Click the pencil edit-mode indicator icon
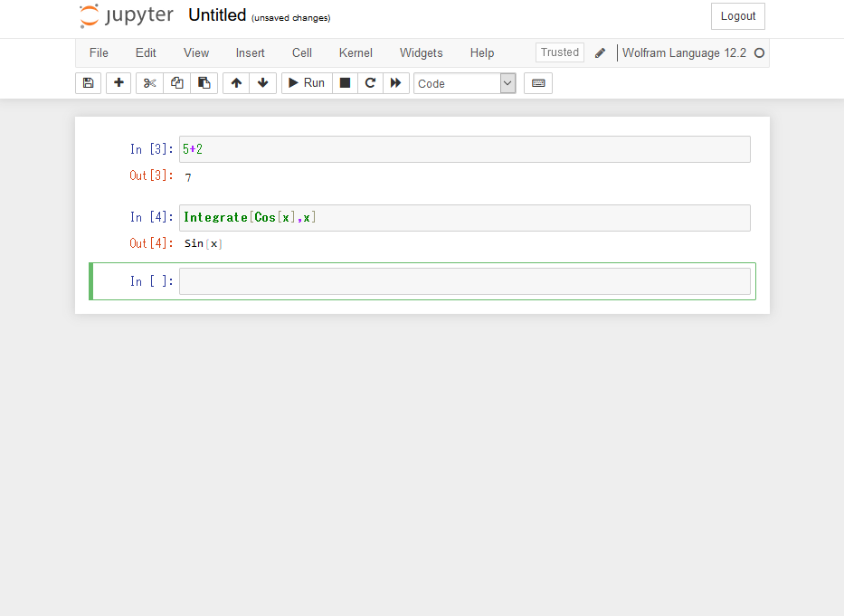This screenshot has width=844, height=616. tap(600, 52)
